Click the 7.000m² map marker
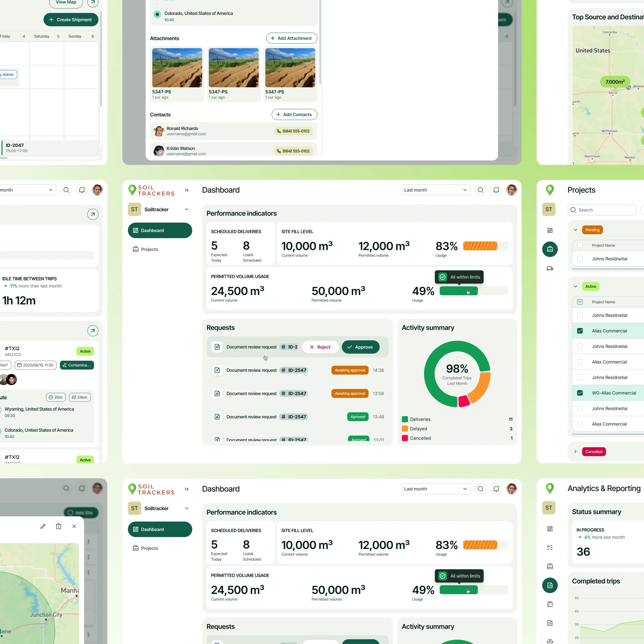 615,82
